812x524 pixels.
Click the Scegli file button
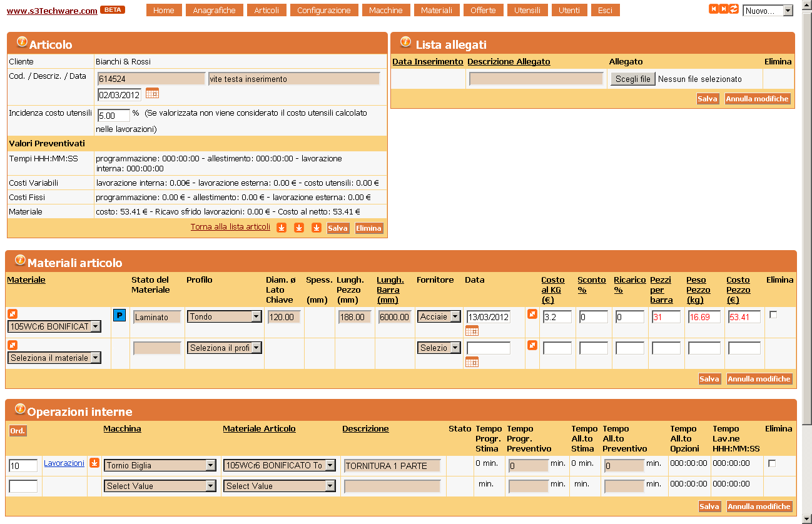[632, 79]
